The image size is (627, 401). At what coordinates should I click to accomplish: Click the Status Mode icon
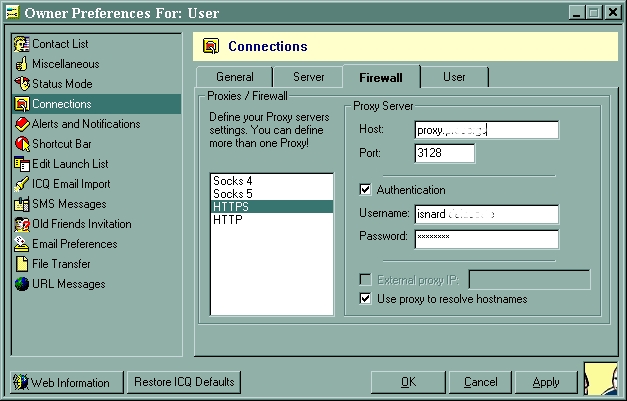pos(22,84)
